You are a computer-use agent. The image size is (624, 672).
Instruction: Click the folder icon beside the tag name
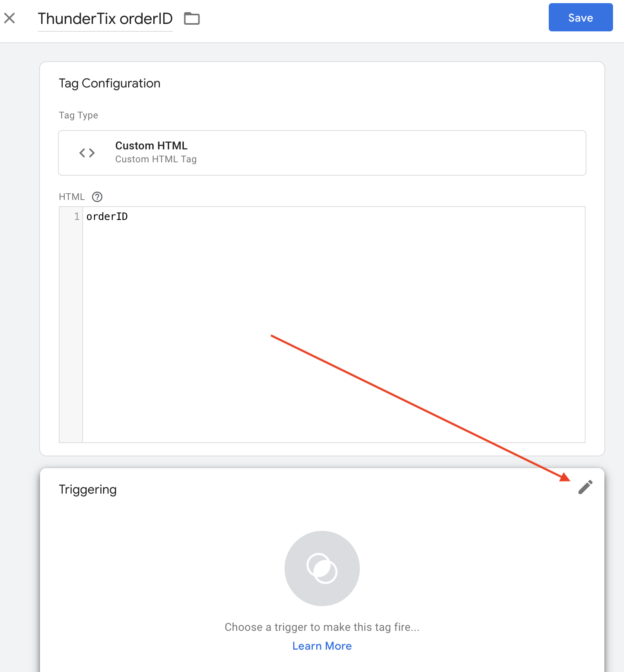click(192, 18)
